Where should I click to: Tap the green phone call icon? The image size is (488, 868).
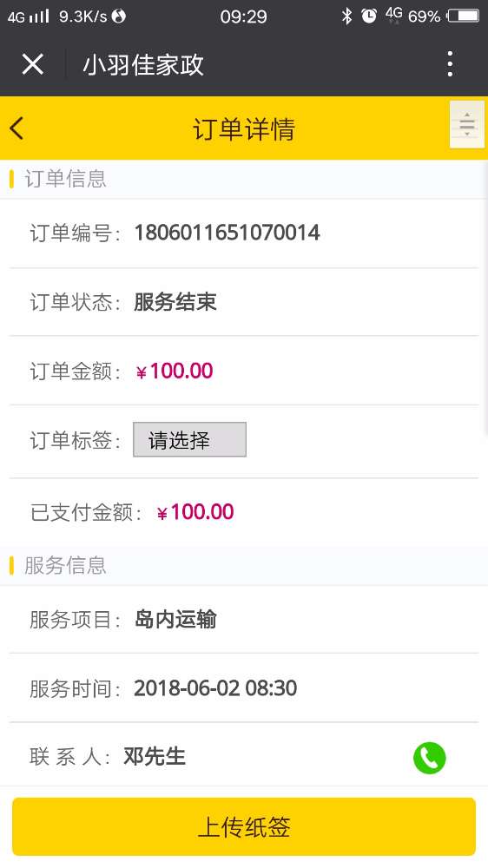pyautogui.click(x=429, y=757)
